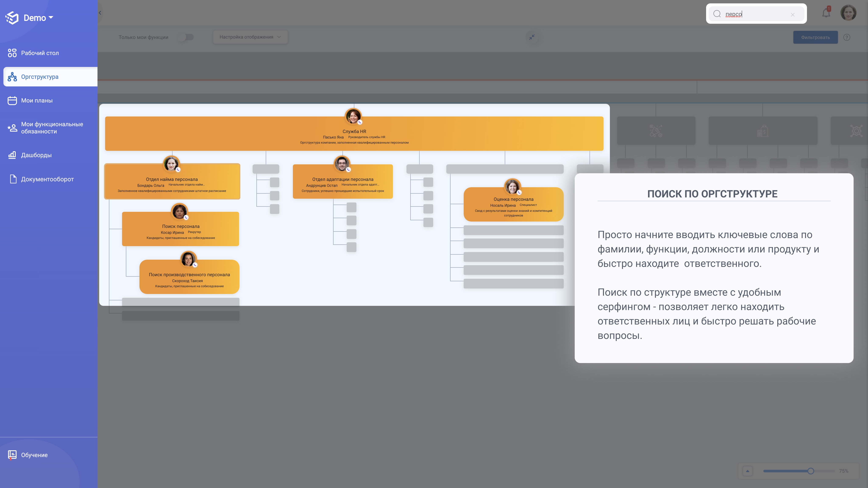Click the Мои планы calendar icon
This screenshot has width=868, height=488.
pos(12,100)
